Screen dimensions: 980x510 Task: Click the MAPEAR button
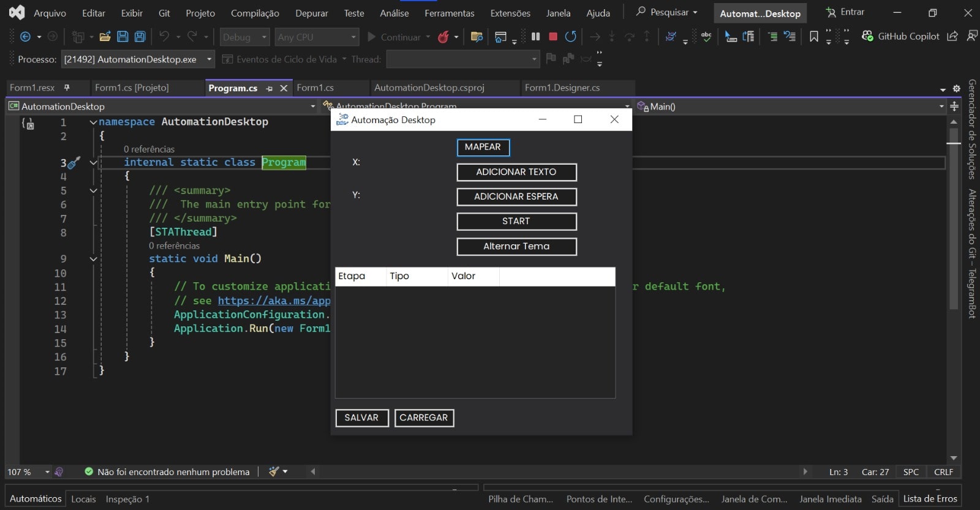[483, 147]
